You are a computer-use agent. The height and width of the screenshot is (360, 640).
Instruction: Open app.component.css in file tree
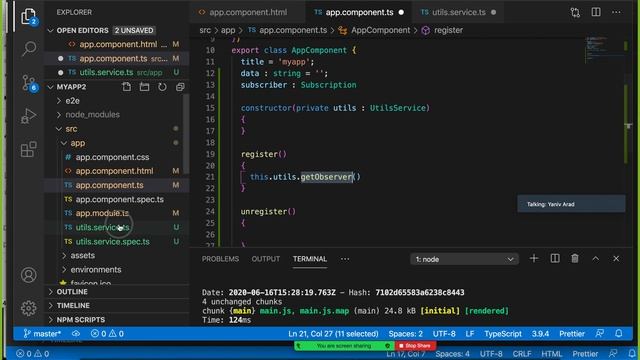point(112,157)
